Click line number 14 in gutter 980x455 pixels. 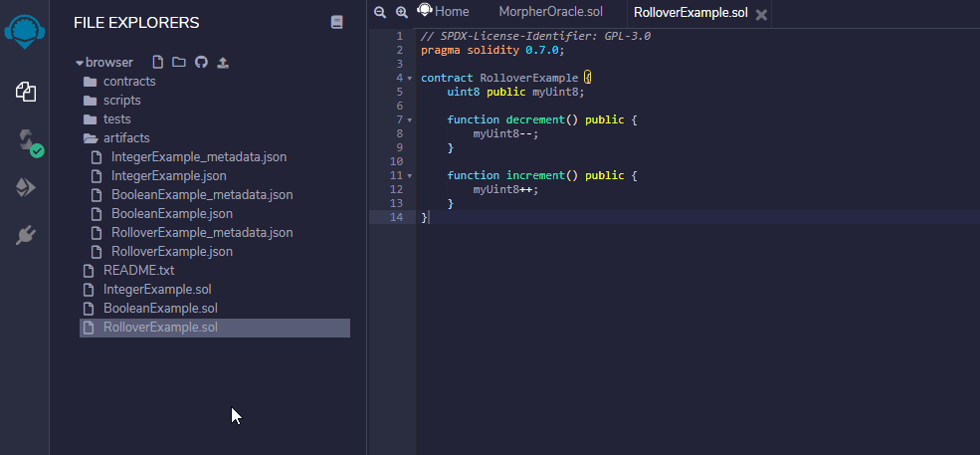coord(396,217)
